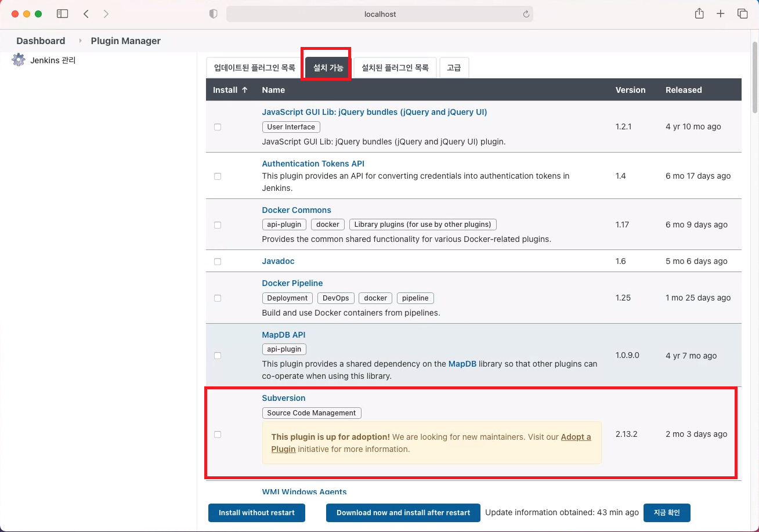Sort by the Released column header
759x532 pixels.
[684, 90]
